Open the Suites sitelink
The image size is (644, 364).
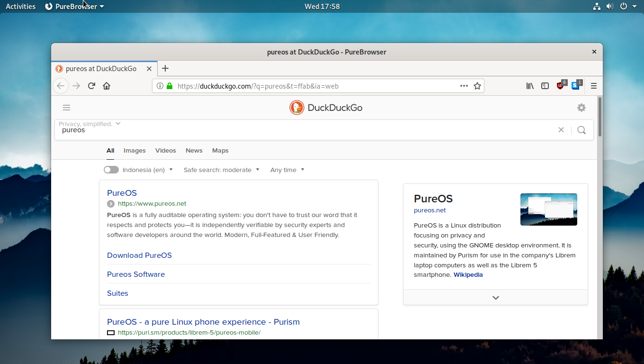(x=117, y=293)
